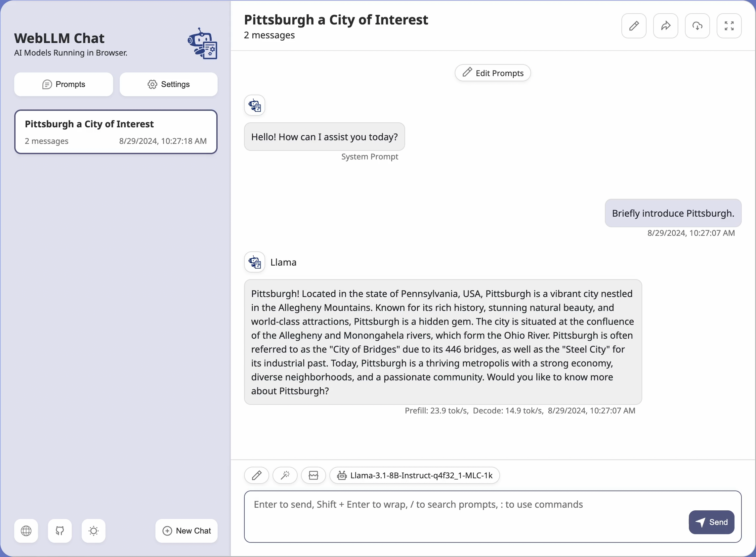Start a New Chat
Screen dimensions: 756x557
(187, 531)
